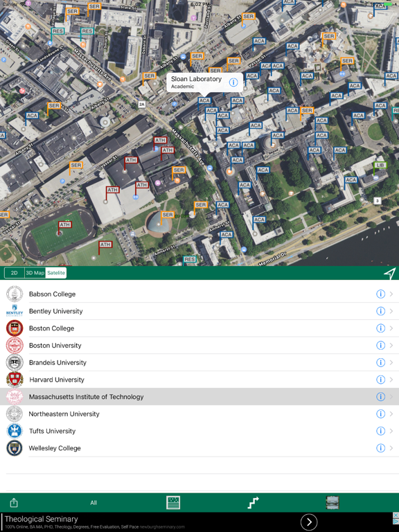This screenshot has width=399, height=532.
Task: Select the All filter in bottom toolbar
Action: tap(94, 503)
